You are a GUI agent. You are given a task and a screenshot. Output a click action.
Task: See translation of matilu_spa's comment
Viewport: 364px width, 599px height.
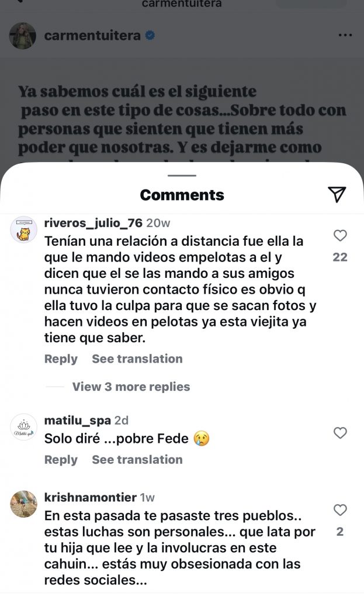(137, 459)
